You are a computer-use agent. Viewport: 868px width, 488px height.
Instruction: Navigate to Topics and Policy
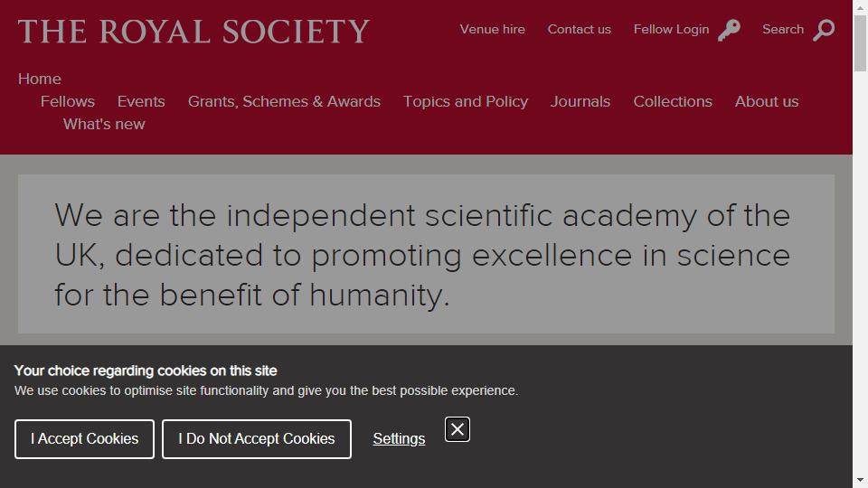click(x=466, y=102)
